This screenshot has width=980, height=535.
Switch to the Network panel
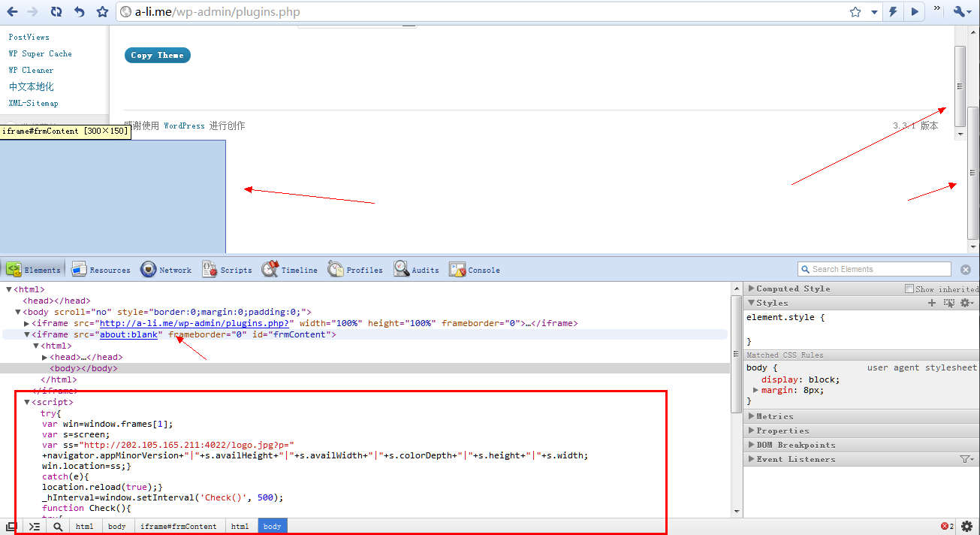[165, 270]
